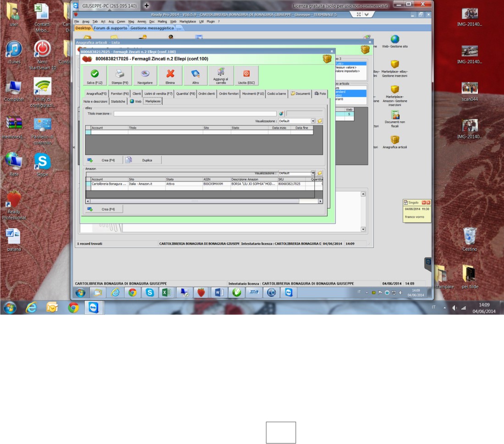The image size is (504, 444).
Task: Open Skype desktop shortcut
Action: (42, 164)
